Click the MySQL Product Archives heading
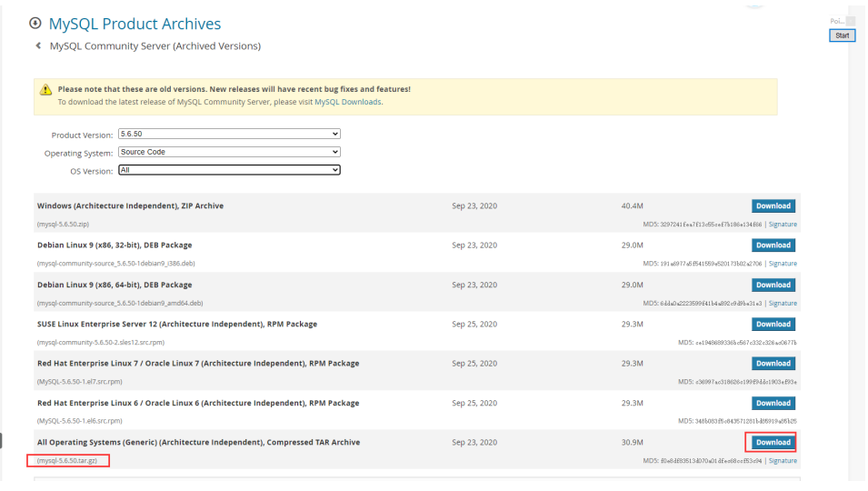The height and width of the screenshot is (491, 868). [x=135, y=24]
